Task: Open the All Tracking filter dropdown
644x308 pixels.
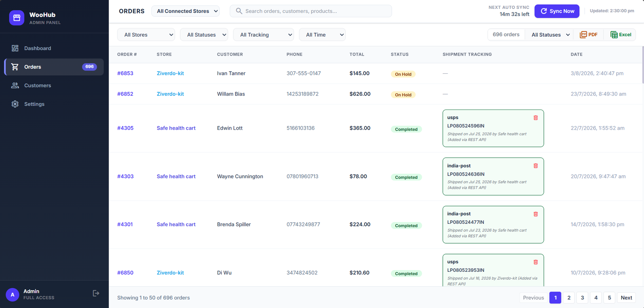Action: tap(264, 35)
